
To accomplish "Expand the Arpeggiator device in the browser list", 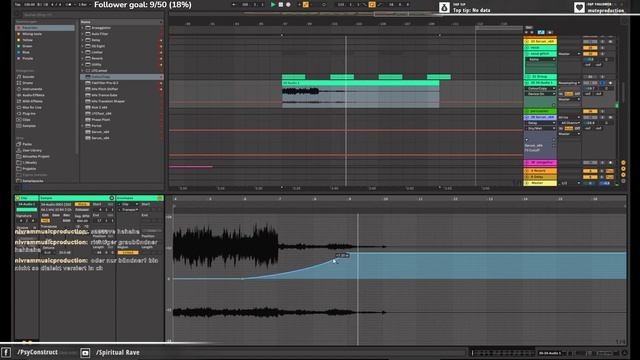I will pyautogui.click(x=82, y=28).
